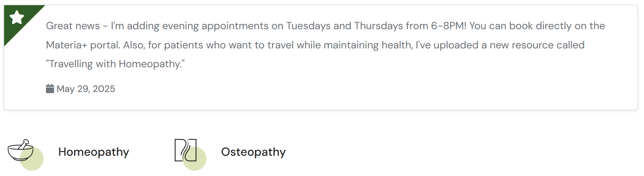This screenshot has width=644, height=176.
Task: Open the Osteopathy service label
Action: [253, 152]
